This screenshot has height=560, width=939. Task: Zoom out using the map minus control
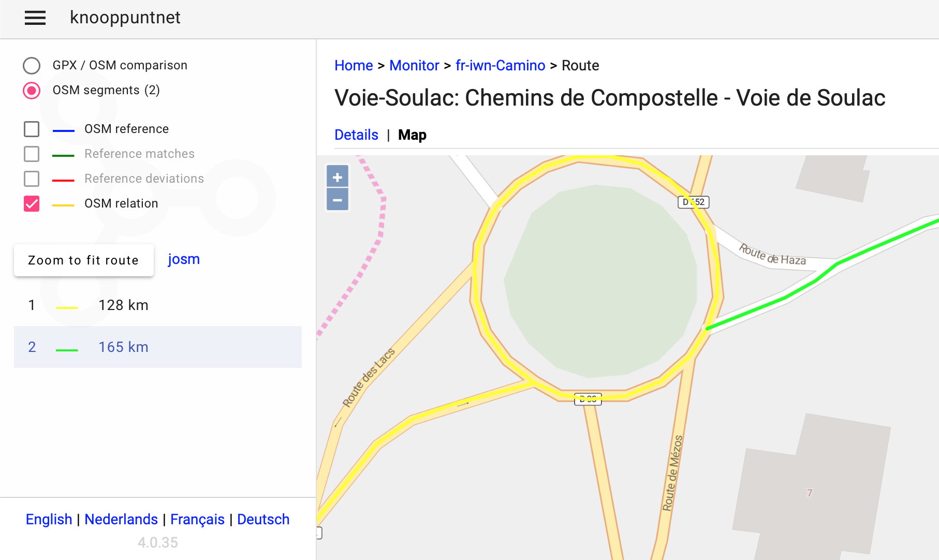(337, 200)
